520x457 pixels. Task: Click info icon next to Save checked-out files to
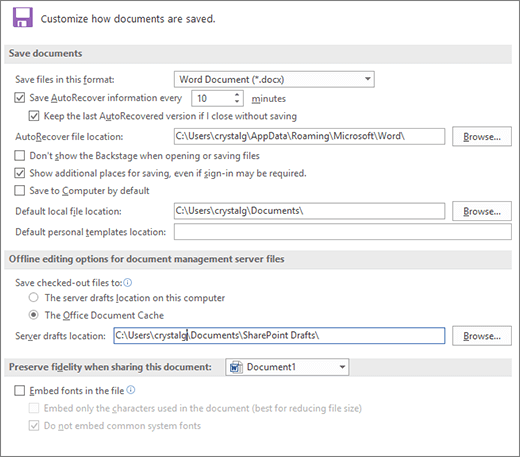tap(128, 283)
